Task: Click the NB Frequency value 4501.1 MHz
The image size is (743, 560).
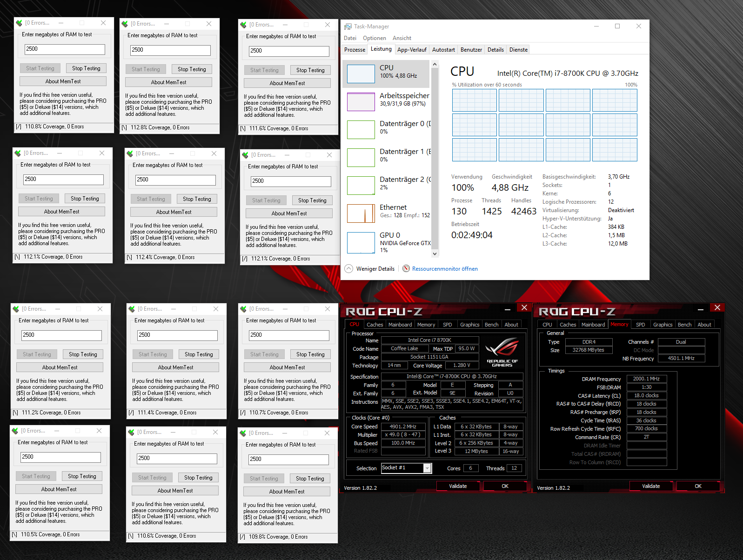Action: 681,358
